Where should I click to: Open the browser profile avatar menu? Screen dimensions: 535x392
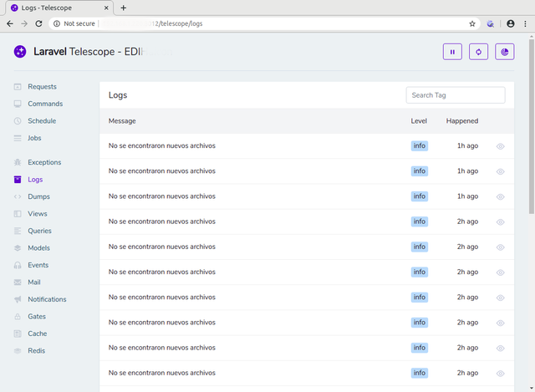coord(511,23)
